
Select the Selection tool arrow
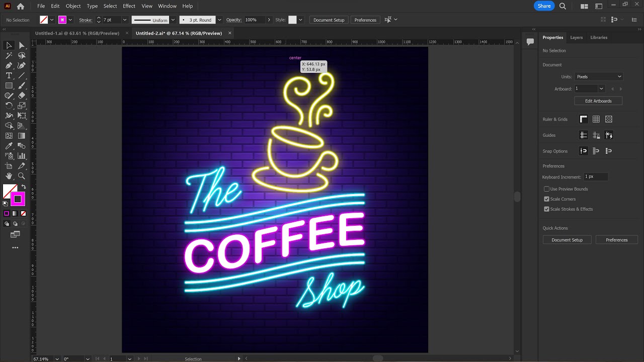point(9,45)
